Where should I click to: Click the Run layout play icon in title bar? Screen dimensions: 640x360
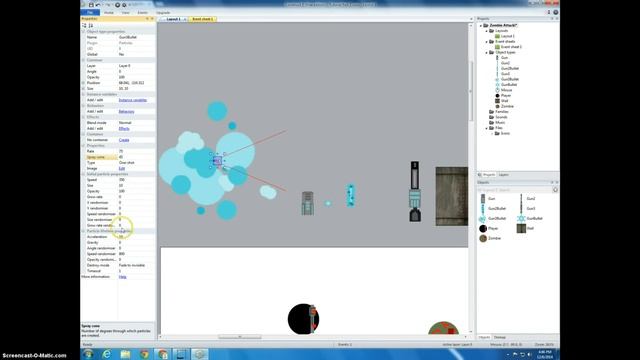(x=117, y=5)
